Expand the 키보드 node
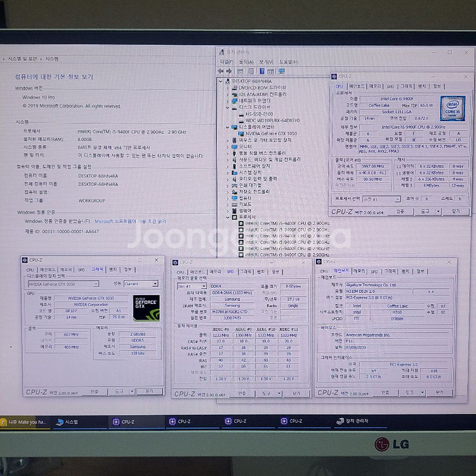 [227, 204]
